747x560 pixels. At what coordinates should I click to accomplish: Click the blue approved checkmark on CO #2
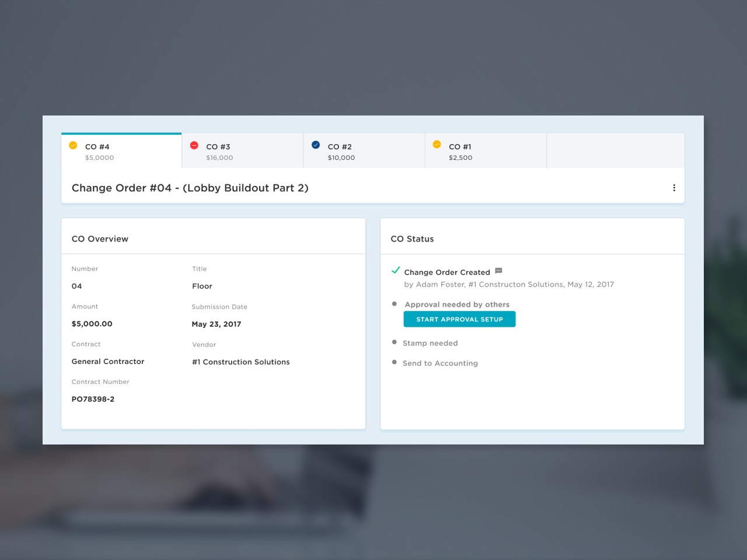coord(316,145)
